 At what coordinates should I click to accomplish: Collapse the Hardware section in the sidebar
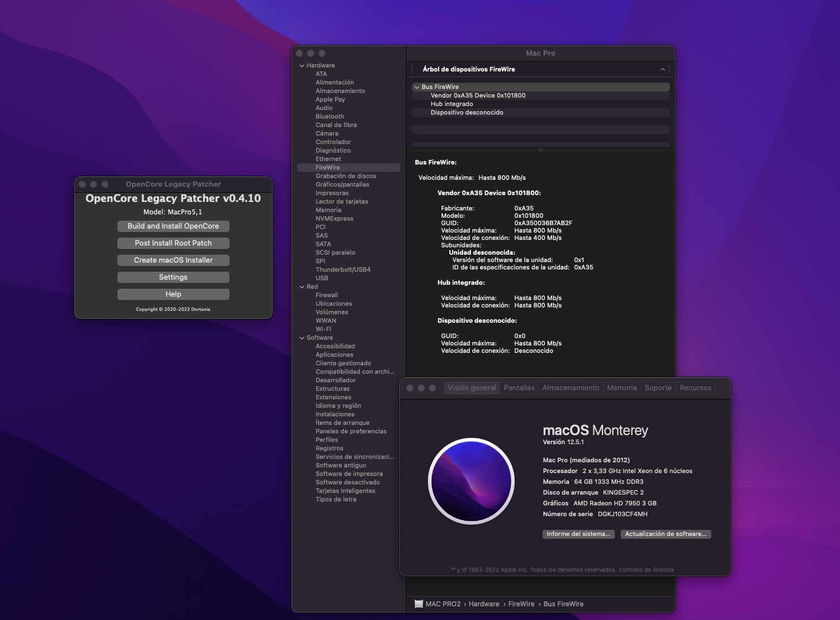pyautogui.click(x=302, y=66)
